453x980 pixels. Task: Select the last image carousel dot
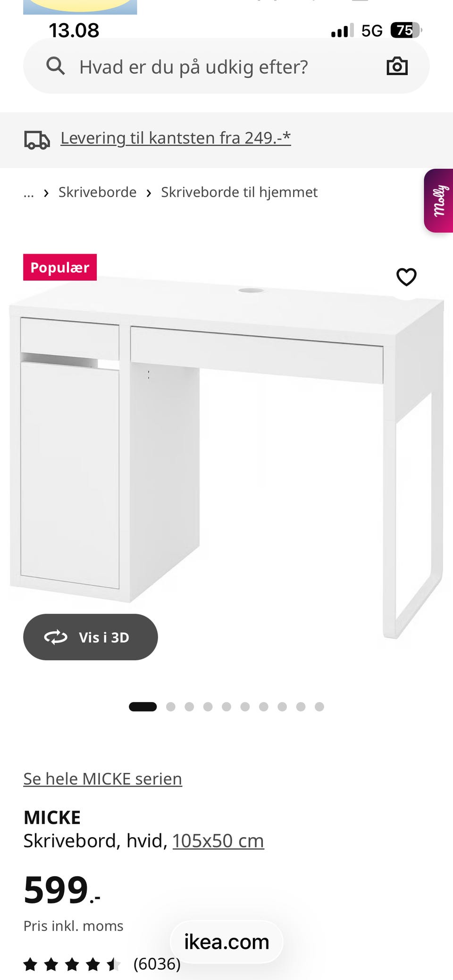click(x=319, y=706)
